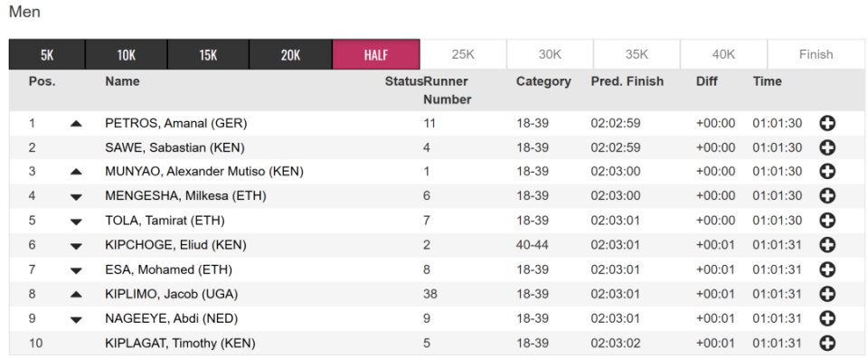Viewport: 868px width, 358px height.
Task: Select the HALF split tab
Action: click(376, 54)
